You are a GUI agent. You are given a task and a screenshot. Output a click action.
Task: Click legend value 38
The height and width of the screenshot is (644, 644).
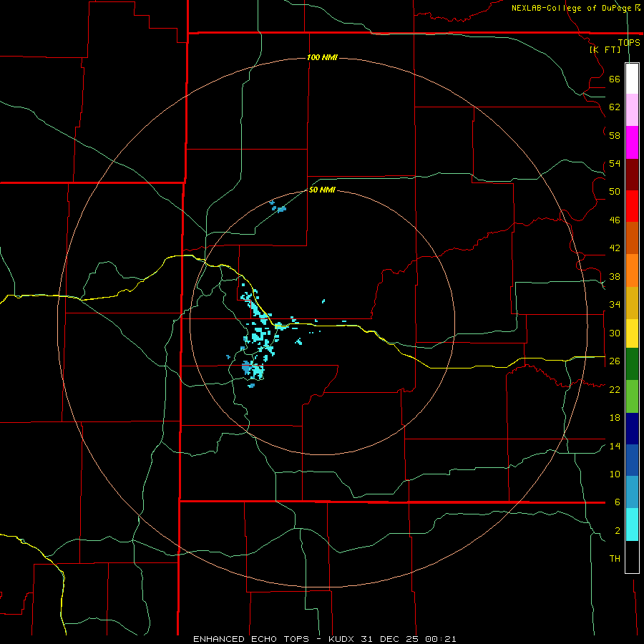click(x=615, y=276)
